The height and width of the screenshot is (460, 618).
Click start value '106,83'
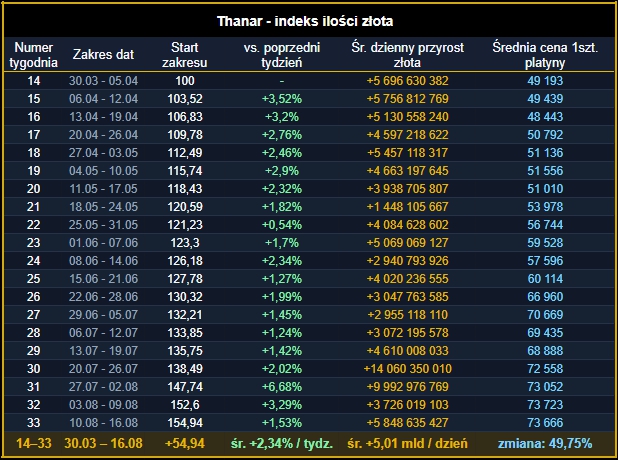tap(185, 117)
